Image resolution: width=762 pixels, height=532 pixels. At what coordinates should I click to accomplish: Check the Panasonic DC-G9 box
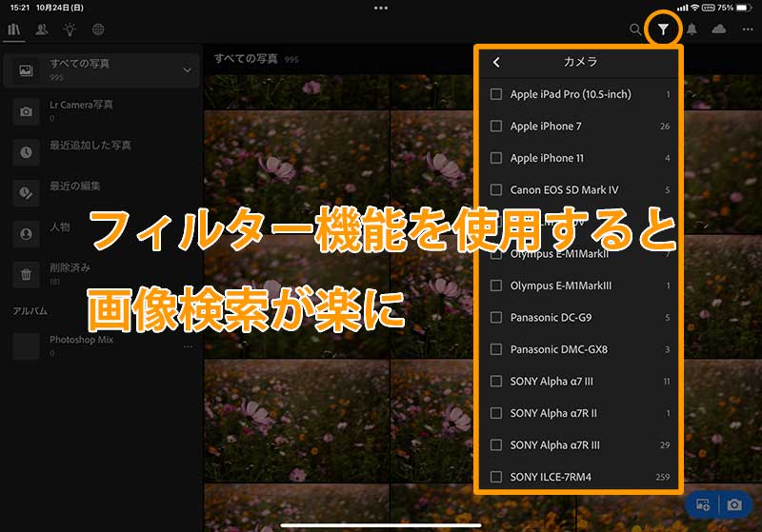(496, 317)
